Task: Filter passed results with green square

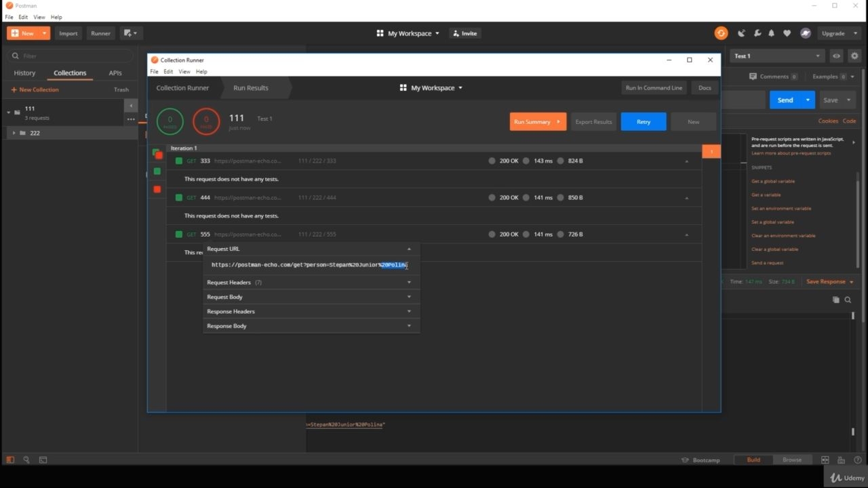Action: pos(157,171)
